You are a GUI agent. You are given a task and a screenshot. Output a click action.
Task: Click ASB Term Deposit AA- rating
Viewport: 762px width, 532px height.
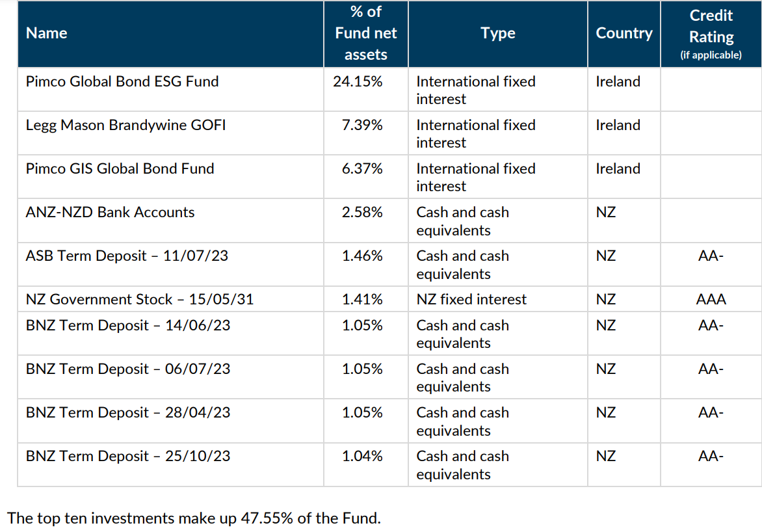tap(711, 256)
